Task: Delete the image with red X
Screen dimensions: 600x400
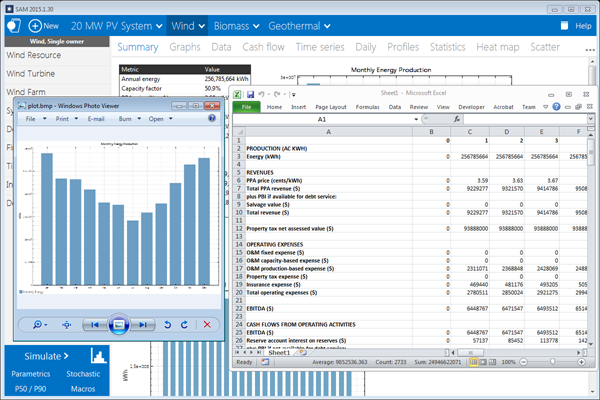Action: [207, 324]
